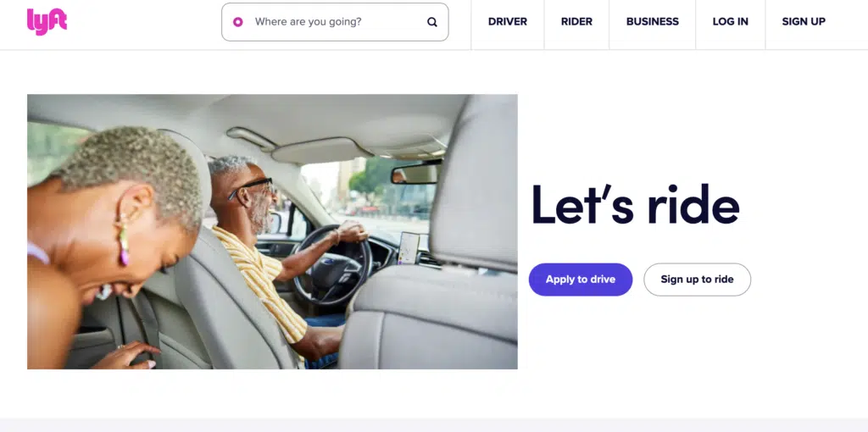
Task: Click the Let's ride headline
Action: (x=635, y=204)
